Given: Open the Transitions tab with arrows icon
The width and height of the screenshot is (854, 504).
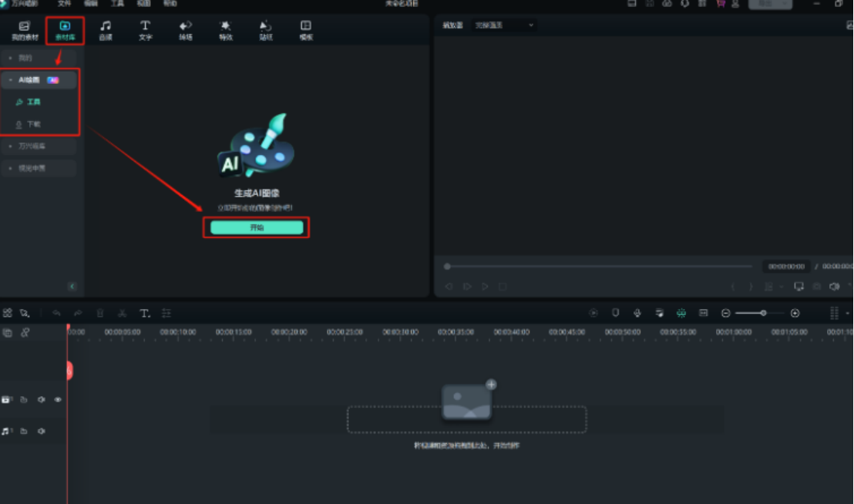Looking at the screenshot, I should [186, 31].
